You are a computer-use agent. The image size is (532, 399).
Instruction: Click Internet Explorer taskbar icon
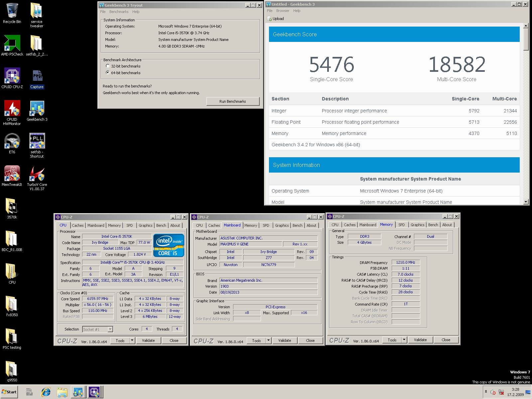tap(46, 392)
